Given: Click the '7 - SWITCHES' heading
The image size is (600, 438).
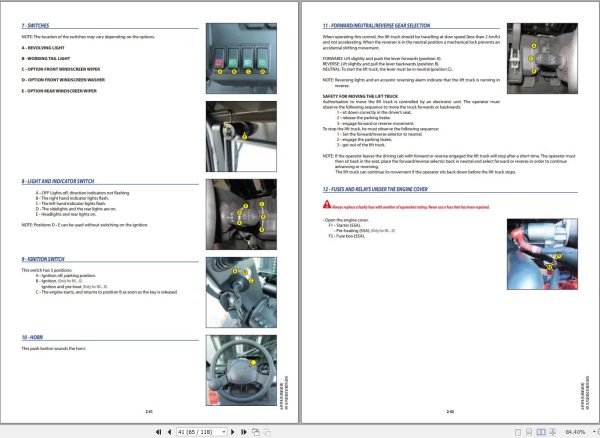Looking at the screenshot, I should coord(35,26).
